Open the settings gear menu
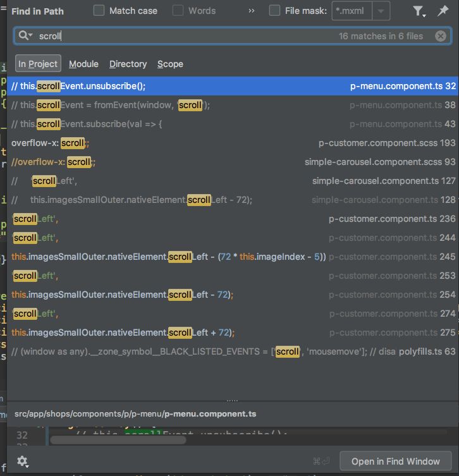The image size is (459, 476). tap(23, 461)
